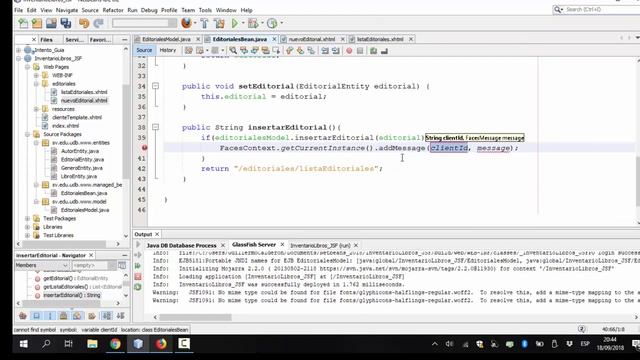
Task: Click the Debug Project toolbar icon
Action: pos(253,23)
